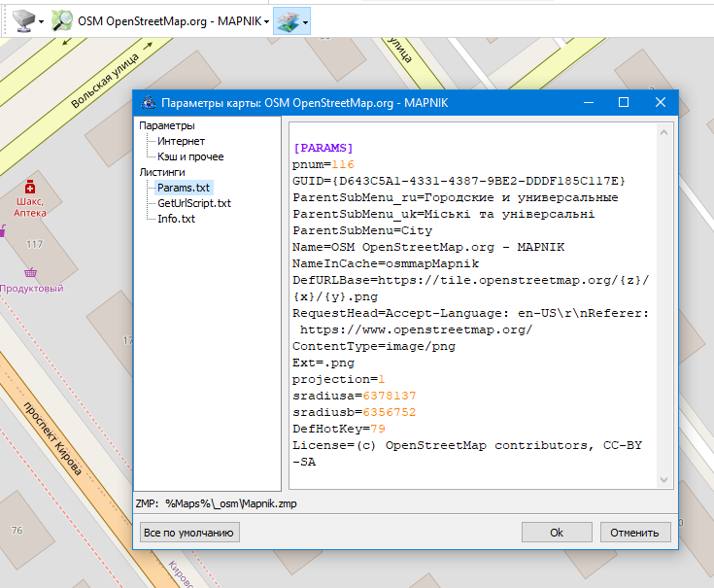
Task: Select Интернет in the parameters tree
Action: (181, 141)
